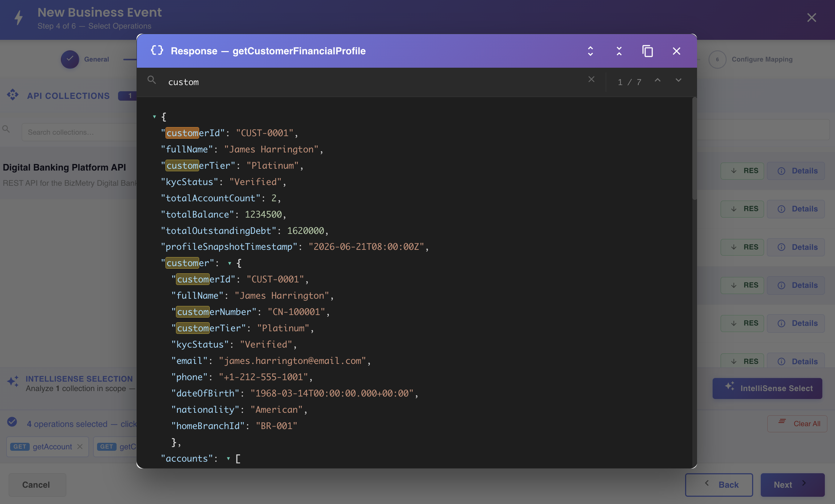Click the second RES button
Screen dimensions: 835x504
pos(742,209)
